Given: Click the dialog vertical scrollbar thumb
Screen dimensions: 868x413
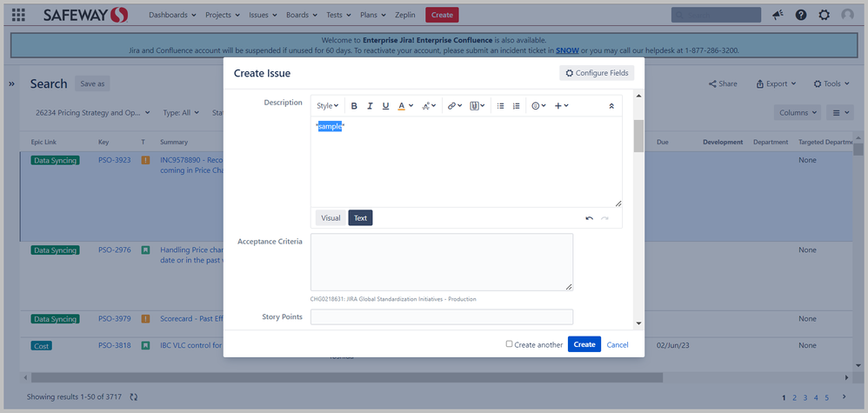Looking at the screenshot, I should coord(638,136).
